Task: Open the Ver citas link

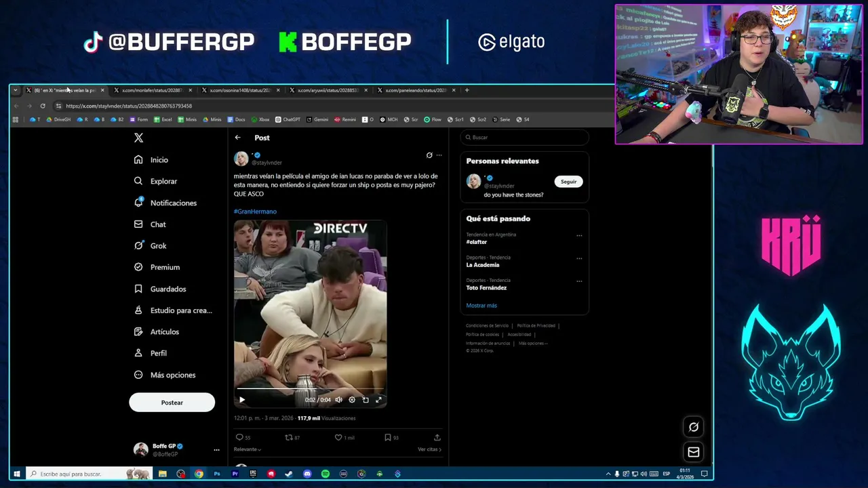Action: coord(429,449)
